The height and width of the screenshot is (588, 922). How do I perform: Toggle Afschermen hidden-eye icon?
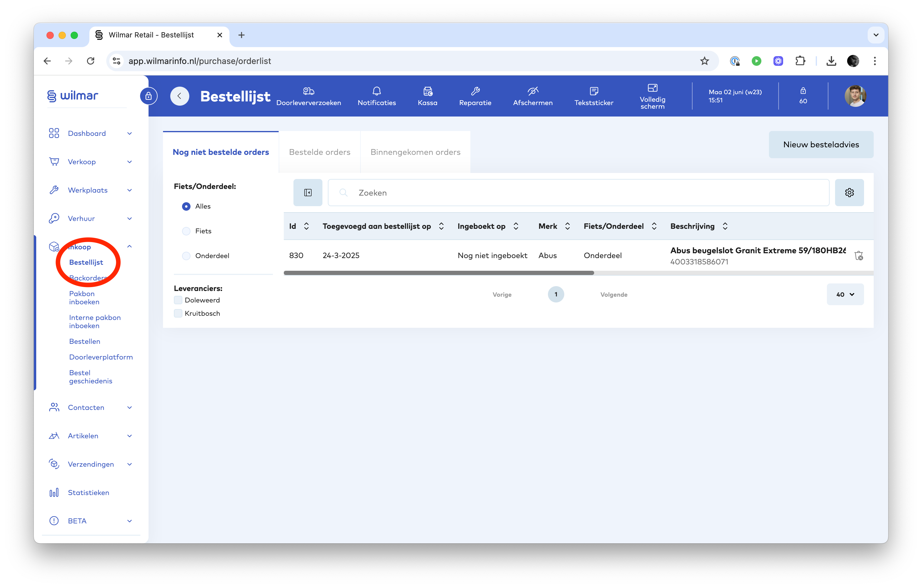coord(532,91)
